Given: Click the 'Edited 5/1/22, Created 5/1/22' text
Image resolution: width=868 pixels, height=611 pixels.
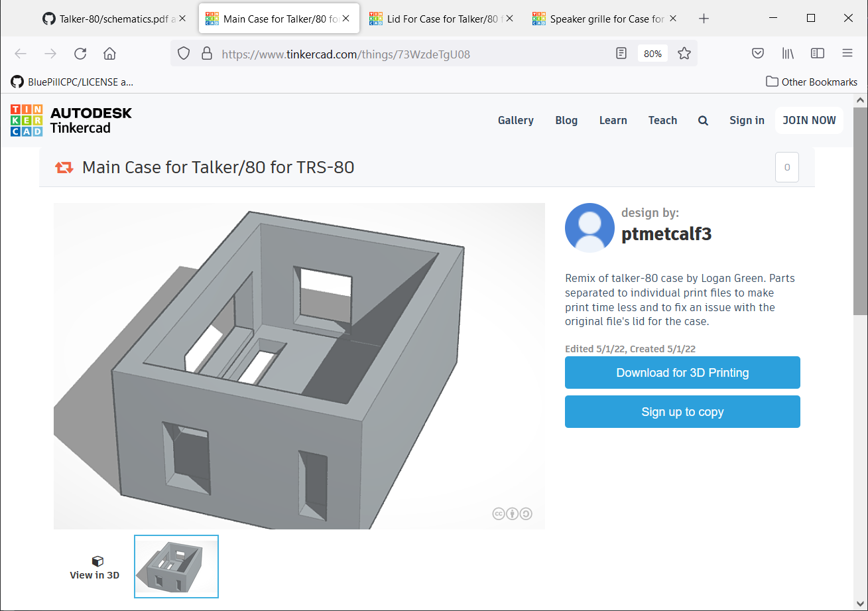Looking at the screenshot, I should (630, 349).
